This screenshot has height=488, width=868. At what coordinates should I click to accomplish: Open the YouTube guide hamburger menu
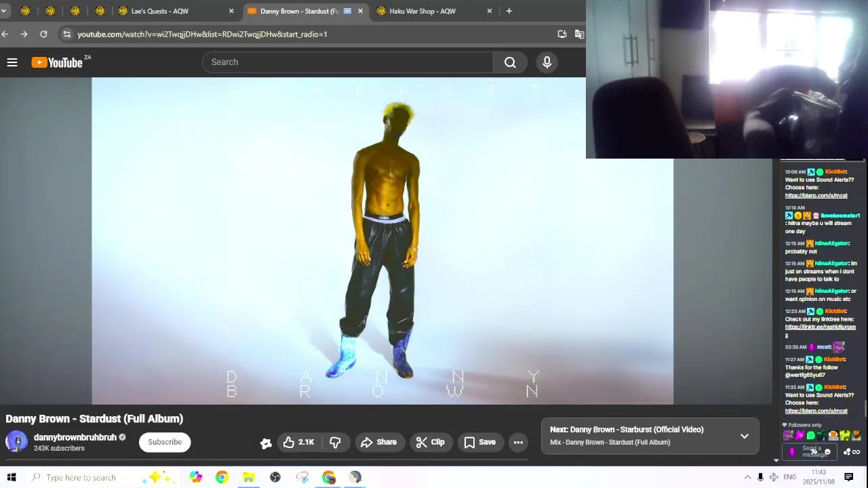click(x=12, y=62)
